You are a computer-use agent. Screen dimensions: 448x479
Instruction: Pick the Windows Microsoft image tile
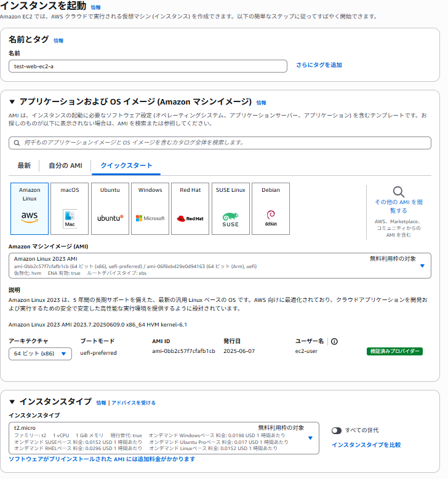[150, 208]
